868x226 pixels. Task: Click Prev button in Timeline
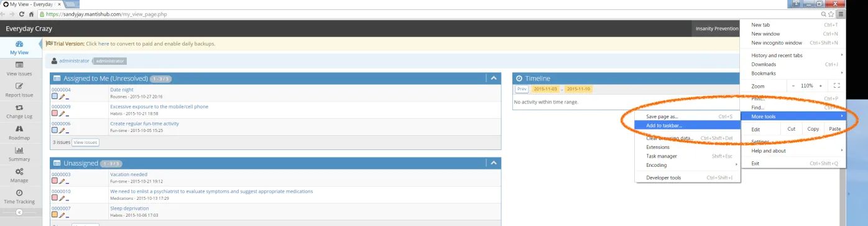point(522,89)
